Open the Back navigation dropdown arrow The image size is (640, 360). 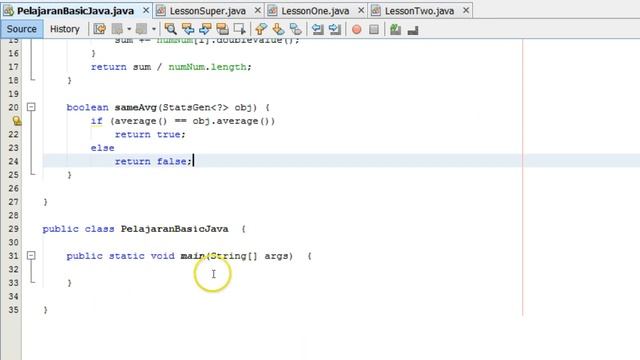(x=129, y=29)
